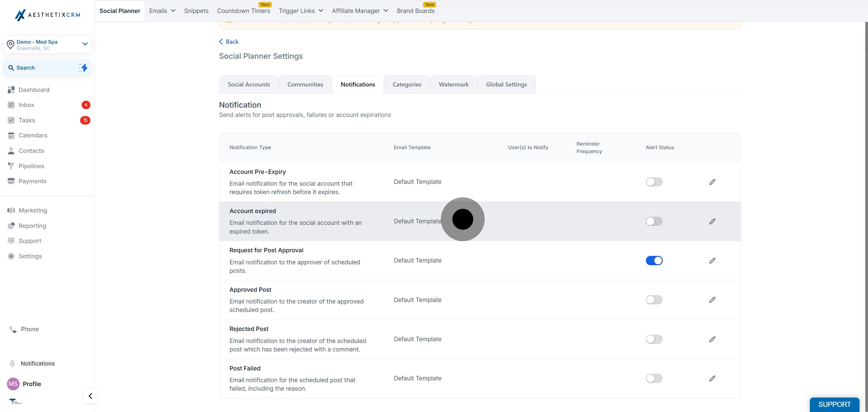Click the pencil edit icon for Account Pre-Expiry

[712, 182]
